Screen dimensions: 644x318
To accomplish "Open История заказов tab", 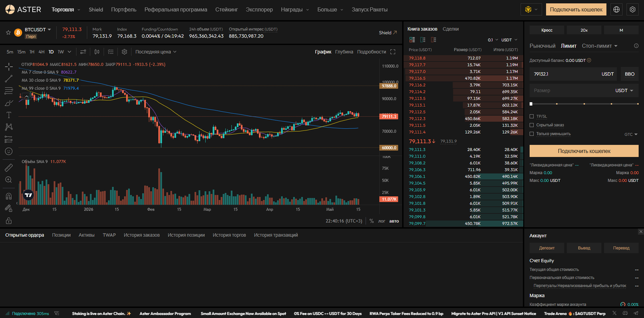I will click(x=142, y=235).
